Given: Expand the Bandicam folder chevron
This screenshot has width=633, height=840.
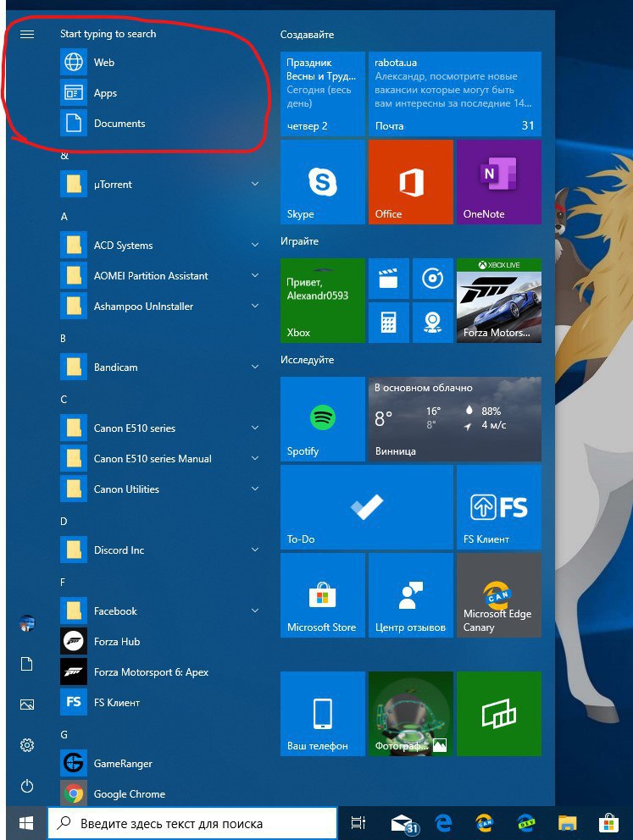Looking at the screenshot, I should [x=255, y=367].
